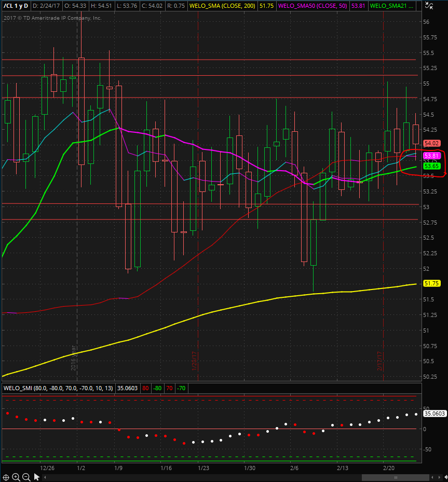Click left arrow at start of horizontal scrollbar

[45, 477]
